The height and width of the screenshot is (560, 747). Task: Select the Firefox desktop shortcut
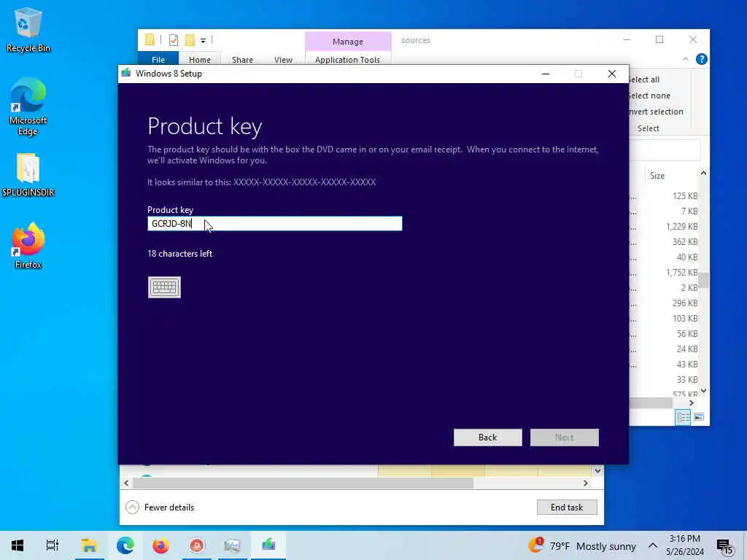28,246
